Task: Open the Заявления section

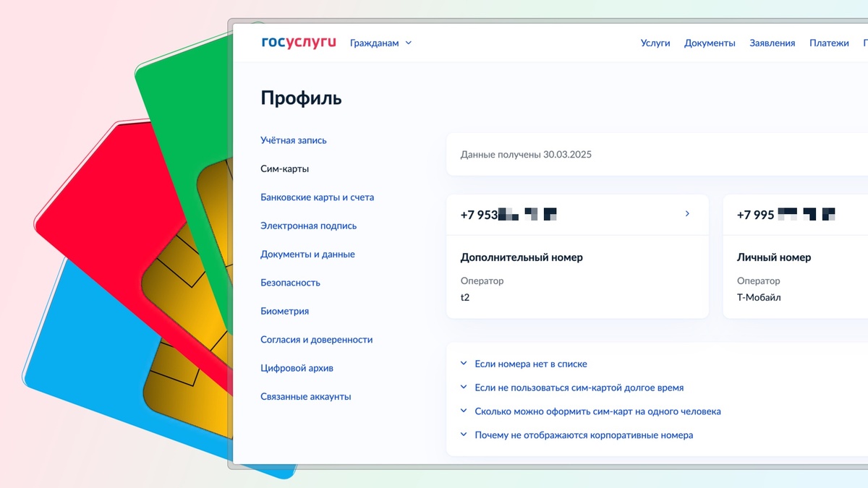Action: (773, 43)
